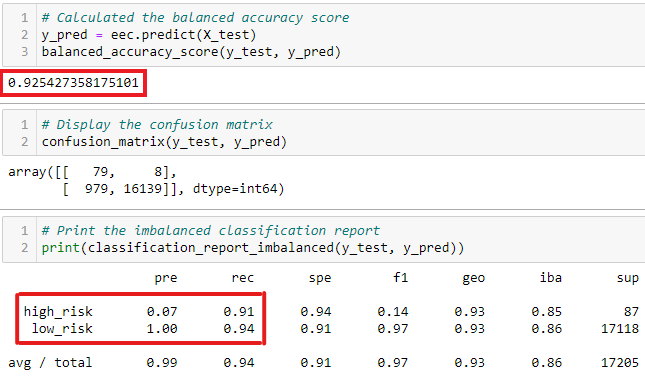Select the high_risk row label
Viewport: 645px width, 378px height.
click(x=58, y=312)
